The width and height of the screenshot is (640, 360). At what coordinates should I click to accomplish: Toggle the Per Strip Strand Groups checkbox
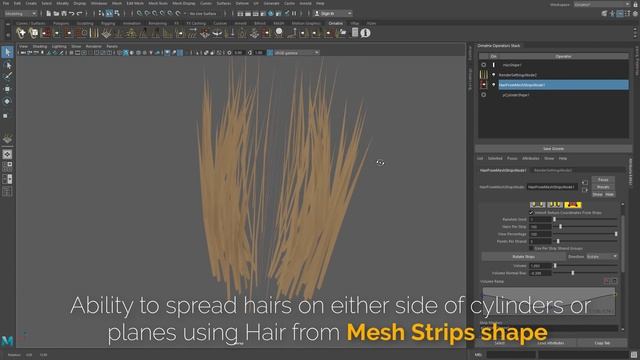pos(531,248)
